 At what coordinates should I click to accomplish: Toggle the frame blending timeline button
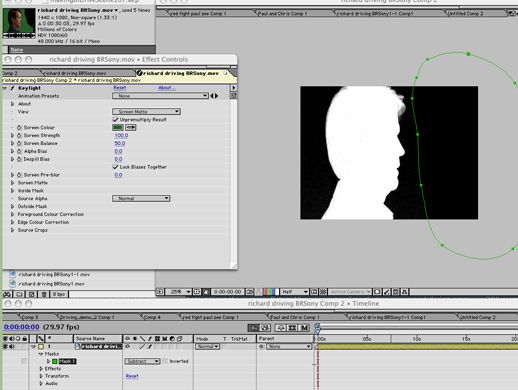point(292,328)
